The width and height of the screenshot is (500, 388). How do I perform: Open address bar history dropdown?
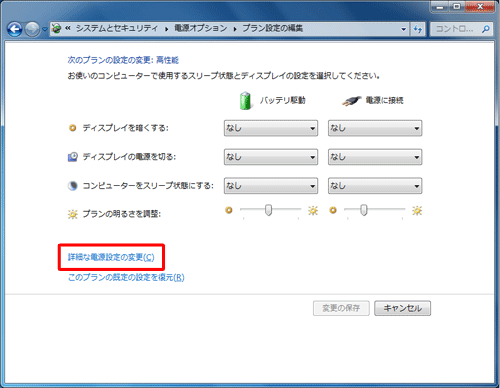click(404, 29)
